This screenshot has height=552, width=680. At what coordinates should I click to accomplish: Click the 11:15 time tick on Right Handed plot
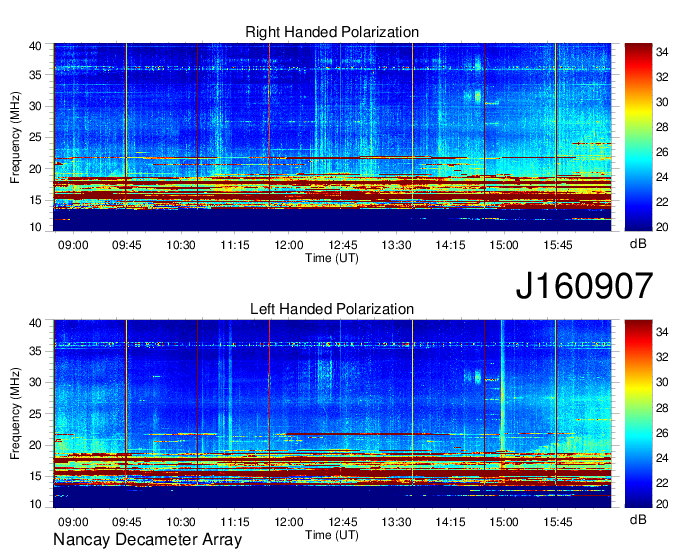click(235, 245)
